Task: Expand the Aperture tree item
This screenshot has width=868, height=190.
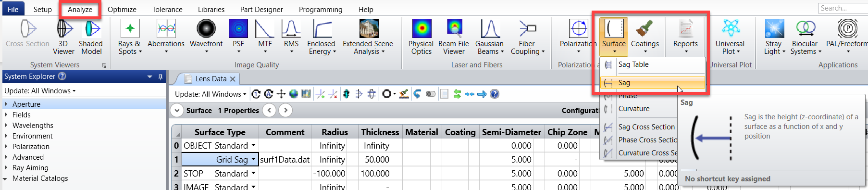Action: (6, 104)
